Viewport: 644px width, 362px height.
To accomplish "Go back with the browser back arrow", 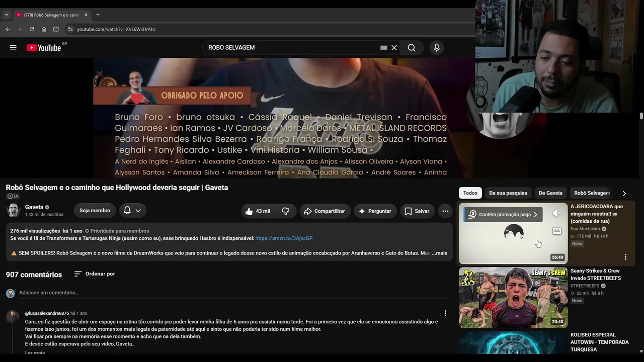I will point(8,29).
